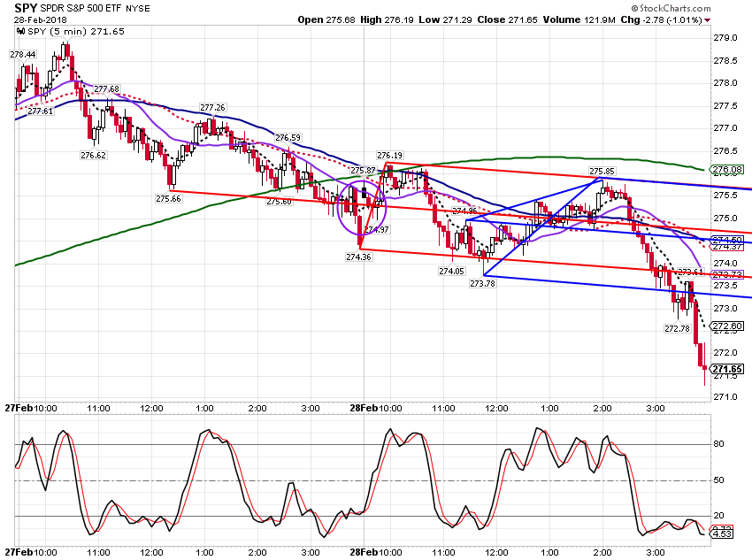Click the Open 275.68 value
Screen dimensions: 752x560
(326, 20)
